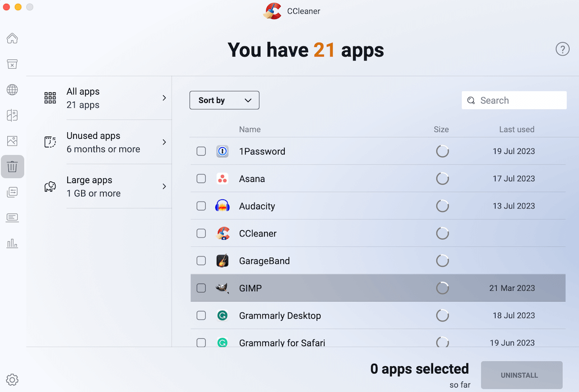Open the settings gear icon
Image resolution: width=579 pixels, height=392 pixels.
tap(12, 379)
